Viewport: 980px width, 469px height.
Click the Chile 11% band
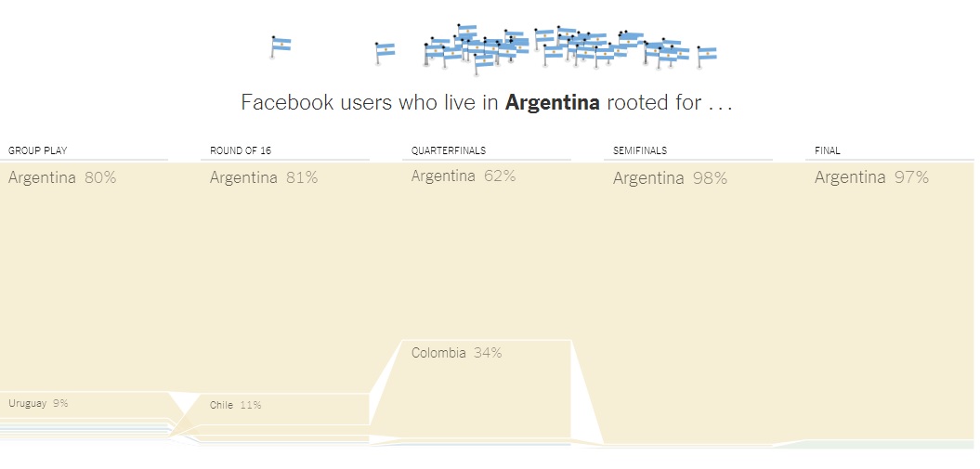click(284, 409)
